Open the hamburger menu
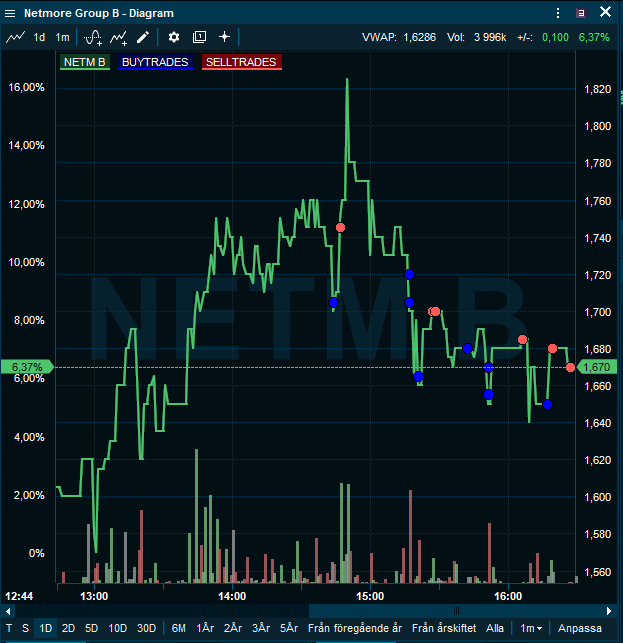The height and width of the screenshot is (643, 623). click(10, 13)
